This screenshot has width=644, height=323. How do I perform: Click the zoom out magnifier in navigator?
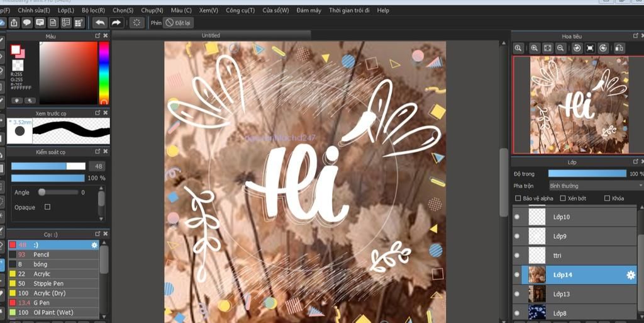click(560, 48)
